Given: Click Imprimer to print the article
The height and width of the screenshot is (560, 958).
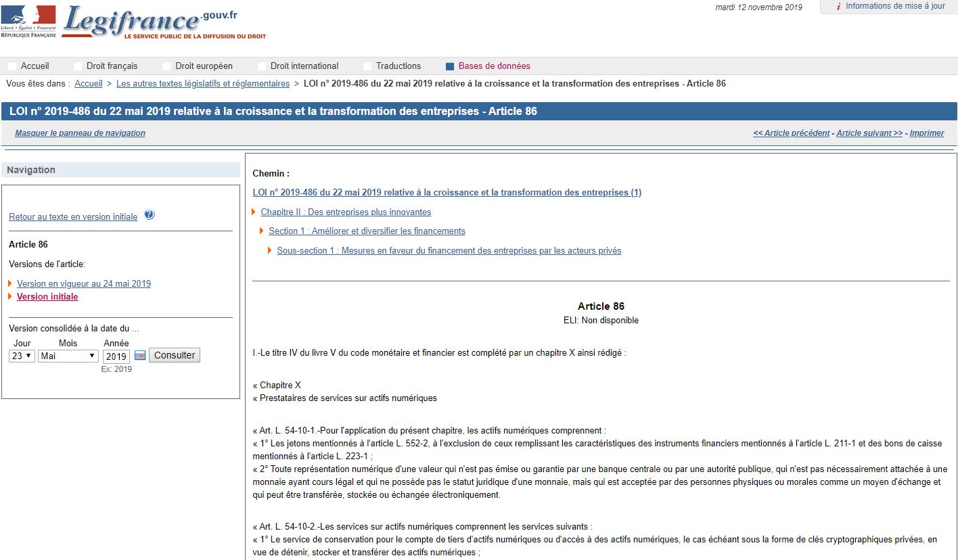Looking at the screenshot, I should pos(927,133).
